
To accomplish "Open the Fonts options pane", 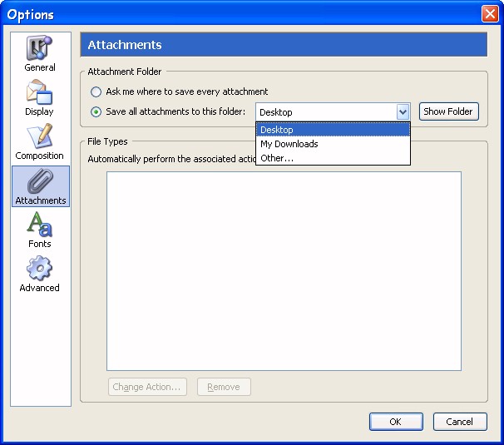I will [x=40, y=230].
